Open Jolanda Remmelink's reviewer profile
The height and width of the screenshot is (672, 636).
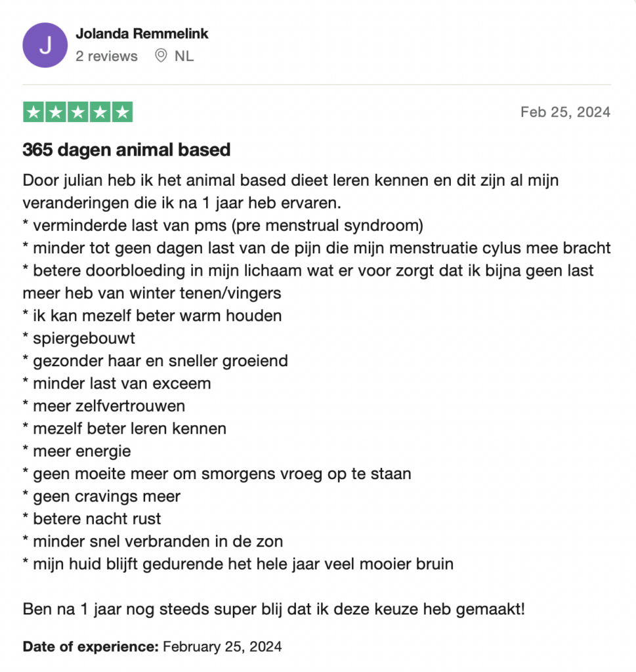142,33
